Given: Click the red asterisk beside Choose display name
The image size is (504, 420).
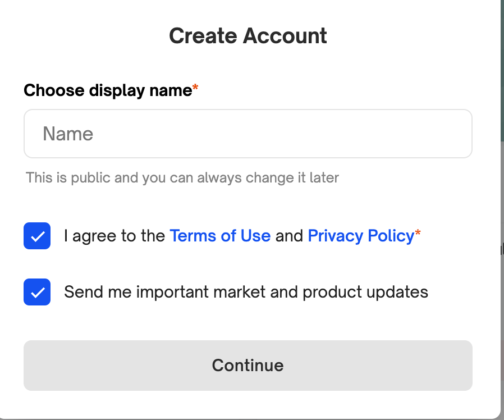Looking at the screenshot, I should pos(195,89).
